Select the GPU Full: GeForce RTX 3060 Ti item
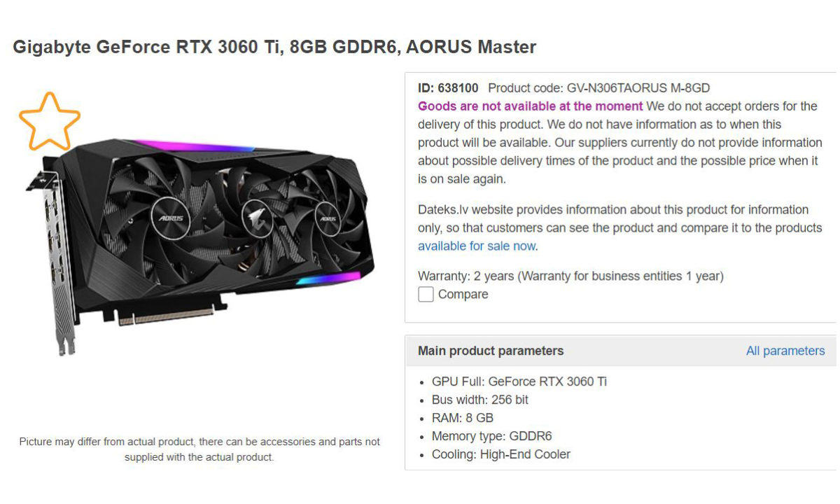The height and width of the screenshot is (504, 840). click(x=519, y=382)
